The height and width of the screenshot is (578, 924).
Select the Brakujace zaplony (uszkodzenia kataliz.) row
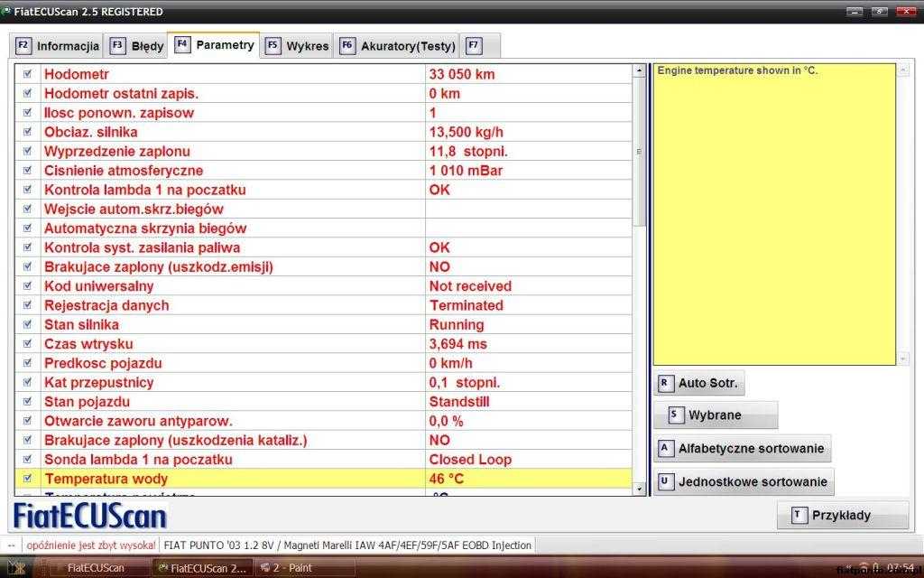pos(323,440)
